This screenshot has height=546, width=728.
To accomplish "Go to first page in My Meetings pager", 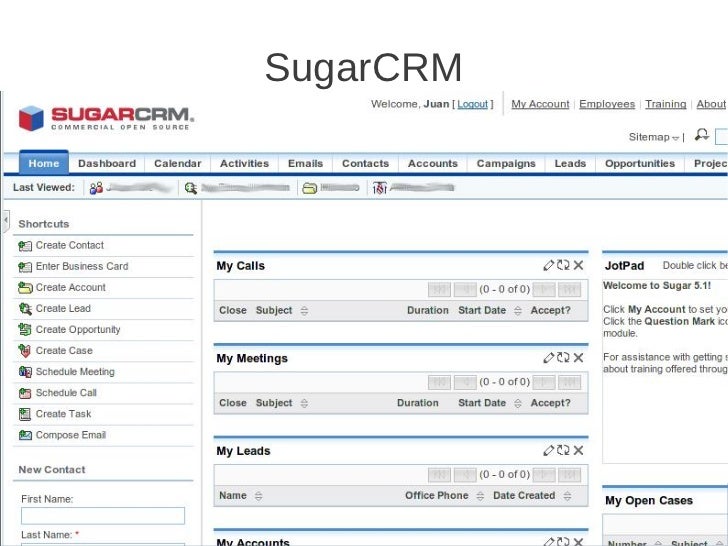I will pyautogui.click(x=439, y=382).
